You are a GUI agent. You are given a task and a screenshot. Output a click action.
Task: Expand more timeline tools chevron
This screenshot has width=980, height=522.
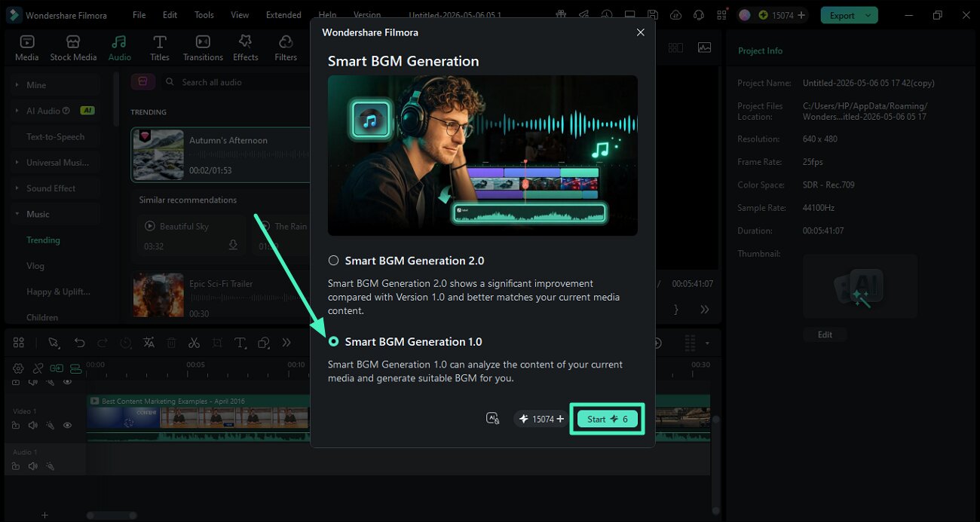[x=286, y=343]
